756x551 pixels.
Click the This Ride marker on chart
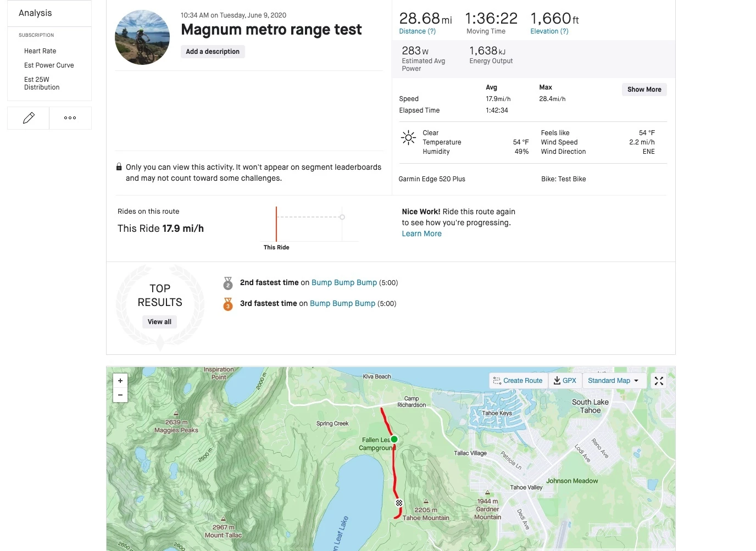coord(276,224)
